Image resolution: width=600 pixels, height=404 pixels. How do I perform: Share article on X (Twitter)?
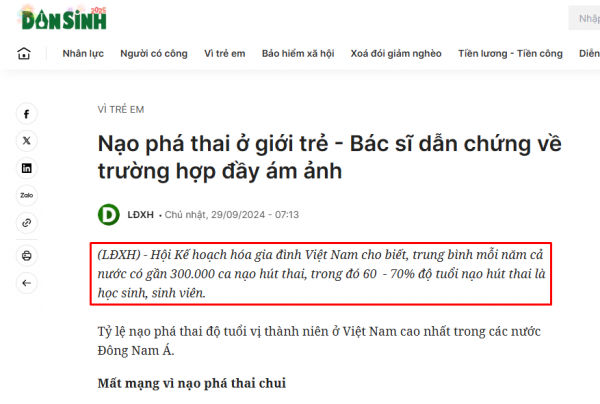[x=26, y=141]
